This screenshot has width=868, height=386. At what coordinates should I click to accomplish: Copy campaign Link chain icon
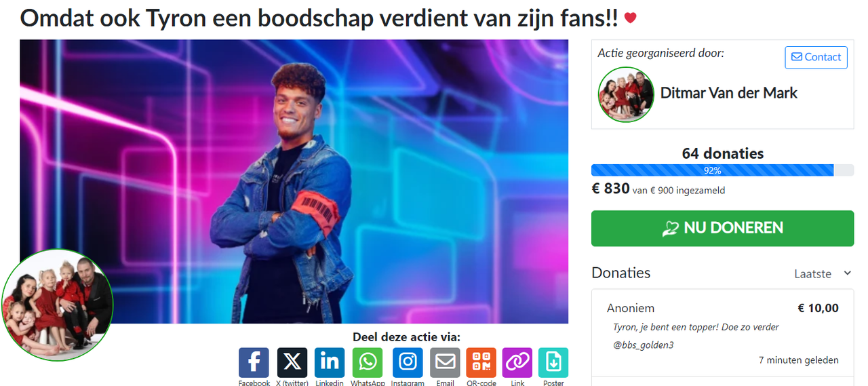click(x=517, y=362)
